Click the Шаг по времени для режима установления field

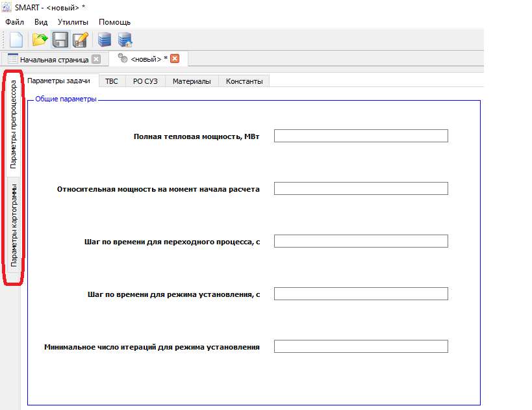click(361, 294)
